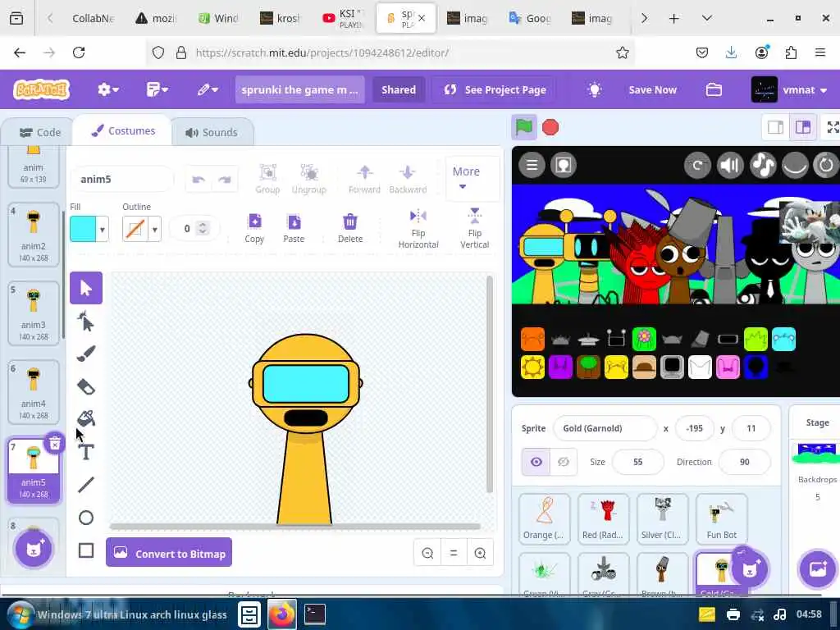The width and height of the screenshot is (840, 630).
Task: Click the green flag to run project
Action: tap(524, 127)
